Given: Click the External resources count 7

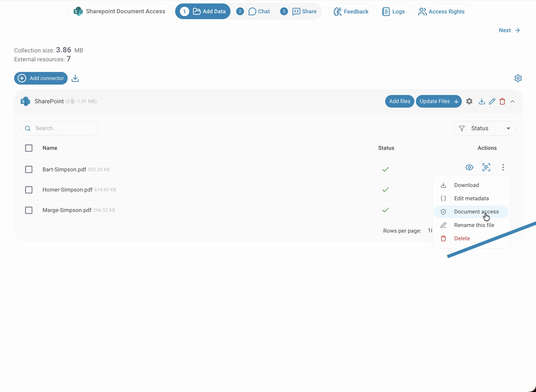Looking at the screenshot, I should 69,59.
